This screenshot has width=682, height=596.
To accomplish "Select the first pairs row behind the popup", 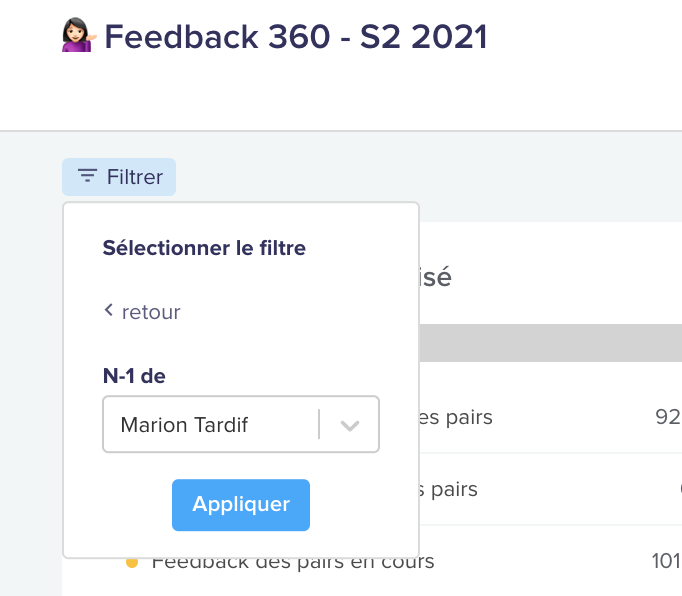I will 551,417.
